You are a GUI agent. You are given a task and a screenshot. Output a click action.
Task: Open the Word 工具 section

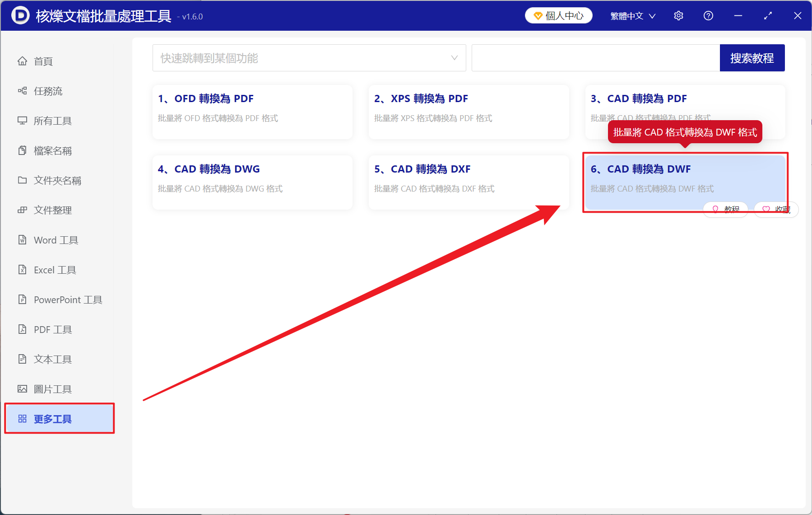pyautogui.click(x=56, y=240)
